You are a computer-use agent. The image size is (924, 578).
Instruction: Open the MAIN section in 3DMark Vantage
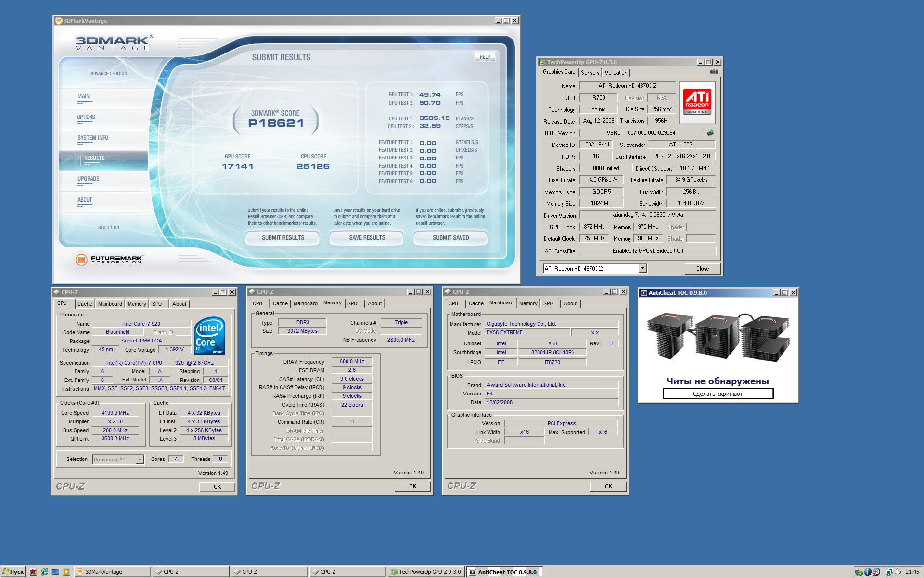click(103, 98)
